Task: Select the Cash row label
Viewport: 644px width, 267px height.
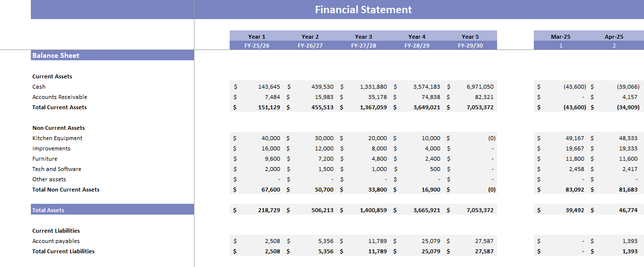Action: tap(39, 87)
